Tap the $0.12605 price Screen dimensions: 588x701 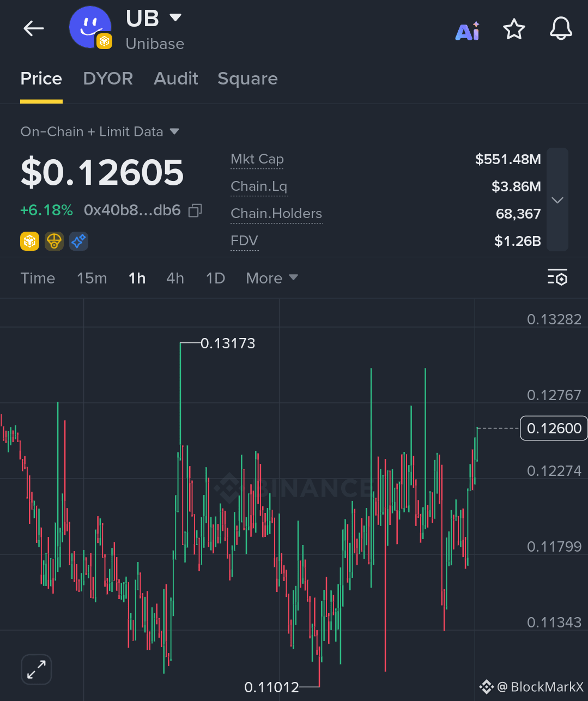coord(102,172)
